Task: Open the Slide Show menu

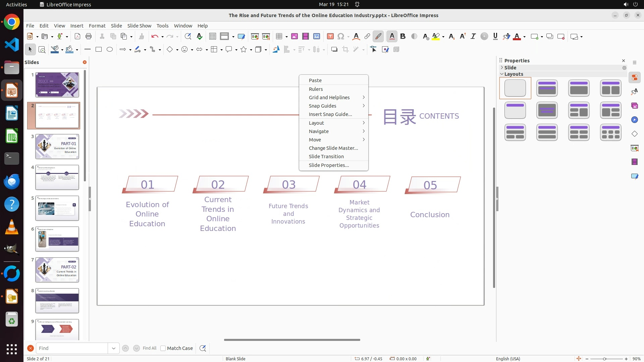Action: coord(139,26)
